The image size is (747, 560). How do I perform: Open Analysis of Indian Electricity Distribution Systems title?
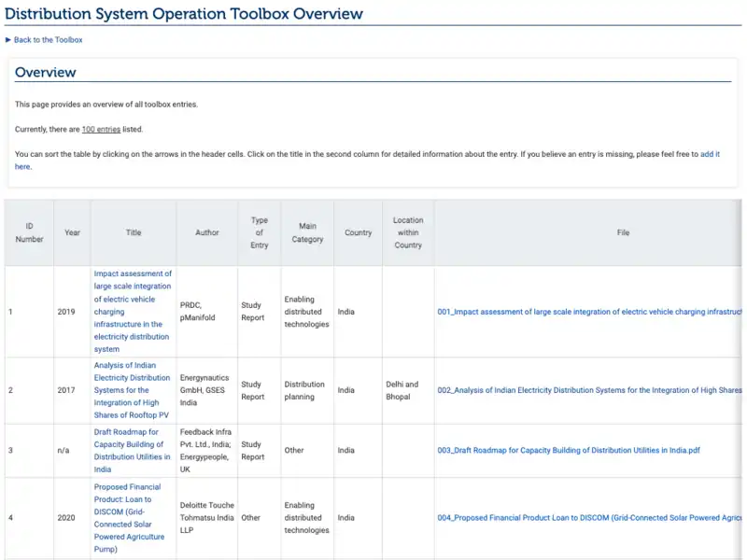click(x=133, y=390)
